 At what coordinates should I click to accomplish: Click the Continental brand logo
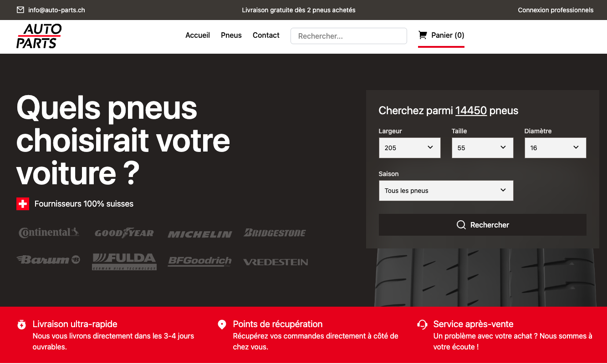(49, 233)
